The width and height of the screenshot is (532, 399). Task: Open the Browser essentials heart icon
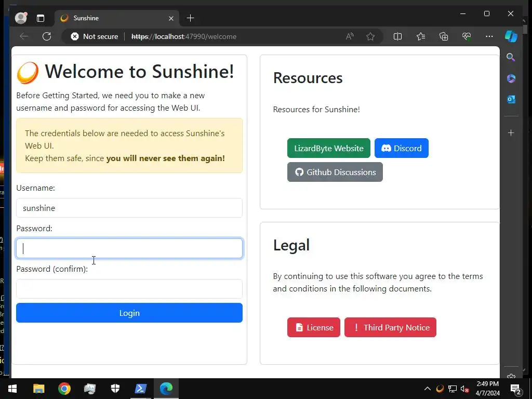(x=467, y=36)
